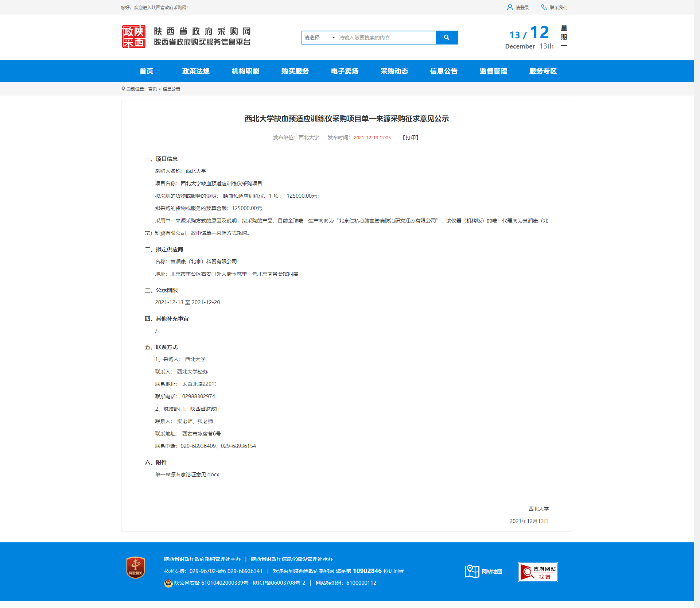The height and width of the screenshot is (608, 700).
Task: Go to 首页 in main navigation
Action: (146, 71)
